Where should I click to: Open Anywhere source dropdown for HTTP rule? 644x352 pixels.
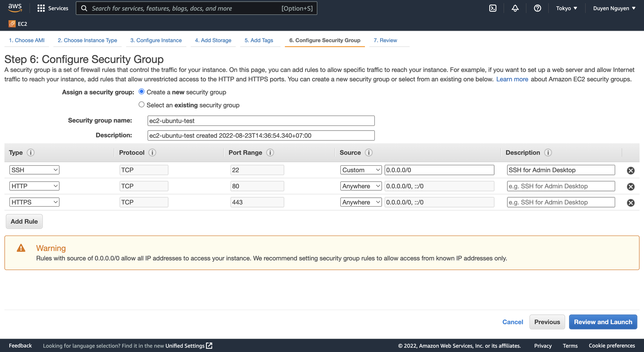pos(361,186)
